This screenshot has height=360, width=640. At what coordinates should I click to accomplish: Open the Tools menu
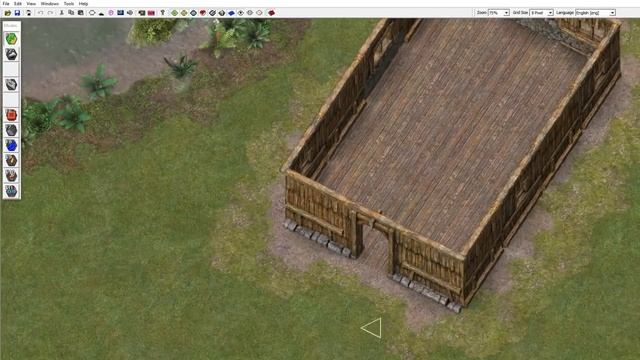point(69,4)
